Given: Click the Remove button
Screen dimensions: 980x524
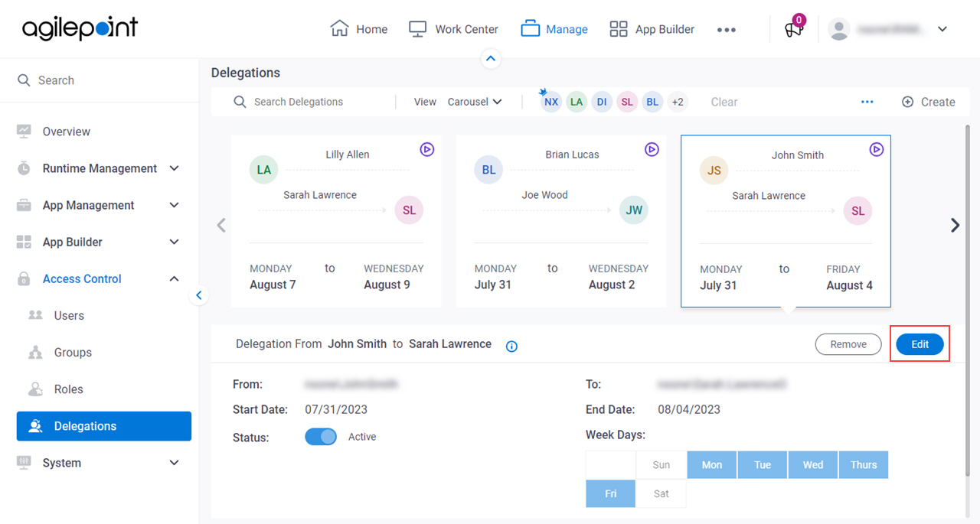Looking at the screenshot, I should coord(848,344).
